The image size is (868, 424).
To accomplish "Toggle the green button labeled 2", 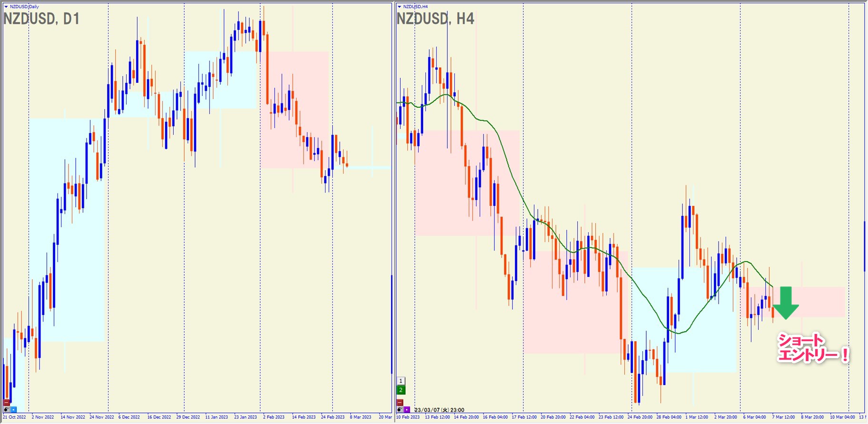I will click(x=401, y=390).
